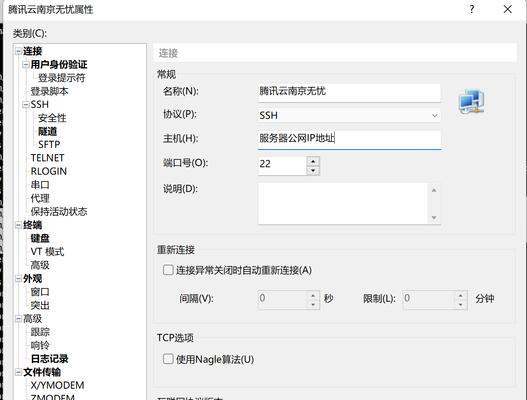Select 连接 label in the category tree

point(32,51)
